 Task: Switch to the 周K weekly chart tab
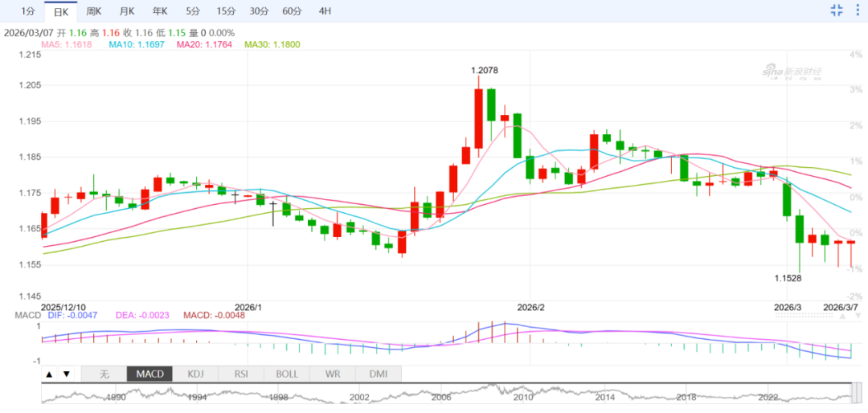click(94, 11)
